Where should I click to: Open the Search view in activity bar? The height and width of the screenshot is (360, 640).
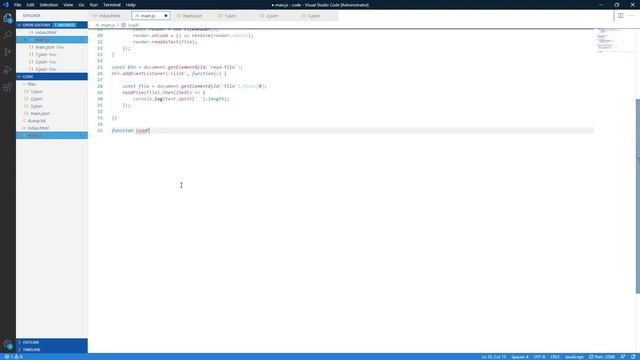tap(8, 35)
